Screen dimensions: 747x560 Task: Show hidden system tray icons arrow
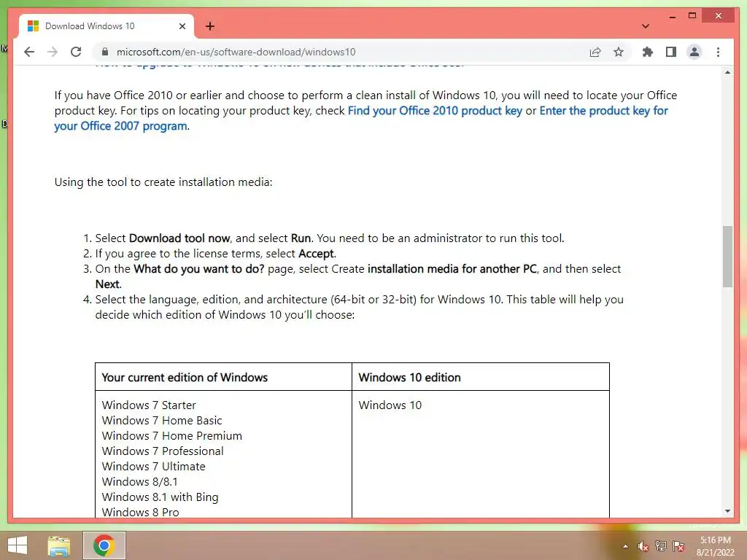(625, 546)
